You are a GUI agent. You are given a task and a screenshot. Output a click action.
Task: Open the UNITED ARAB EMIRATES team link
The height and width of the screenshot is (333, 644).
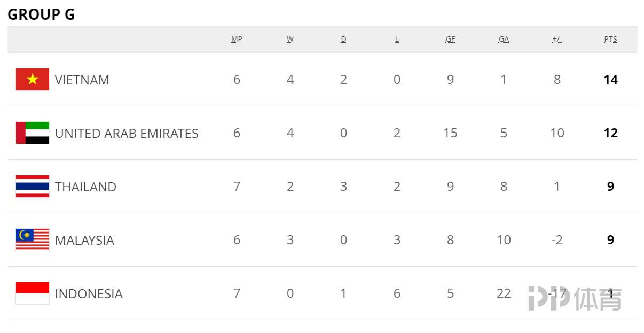(x=127, y=134)
